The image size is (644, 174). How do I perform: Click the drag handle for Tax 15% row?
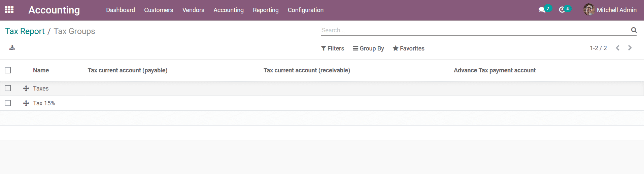[26, 103]
